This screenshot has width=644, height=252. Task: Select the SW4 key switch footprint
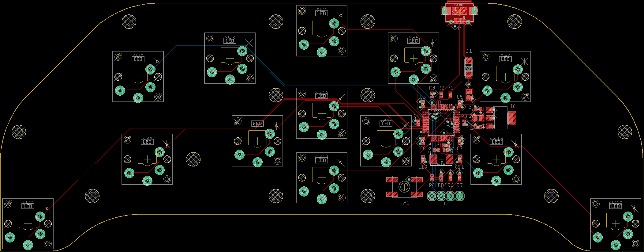click(322, 31)
